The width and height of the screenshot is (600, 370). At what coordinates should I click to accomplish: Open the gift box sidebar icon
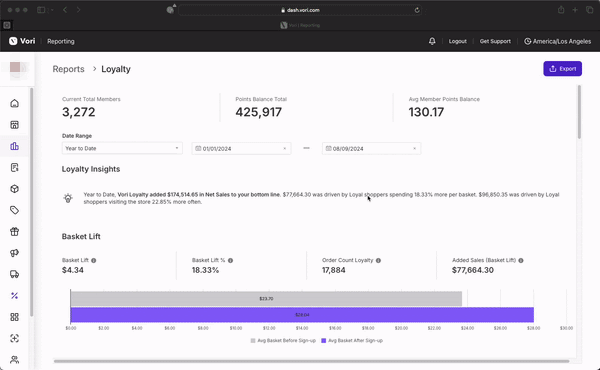tap(15, 231)
